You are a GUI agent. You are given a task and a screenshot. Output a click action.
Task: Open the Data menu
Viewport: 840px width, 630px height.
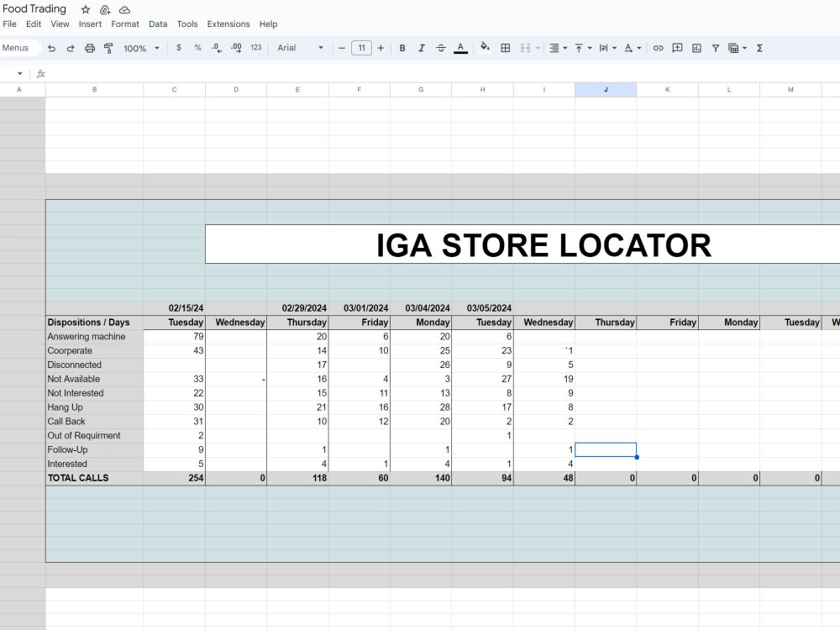[x=158, y=24]
